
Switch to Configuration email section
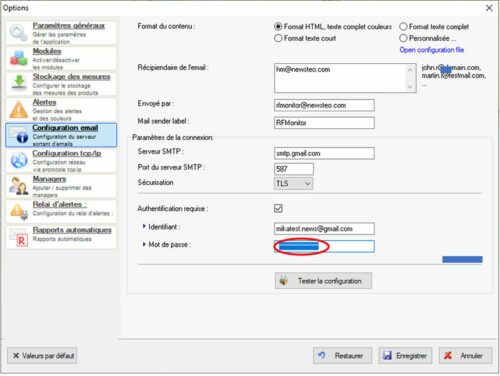61,135
